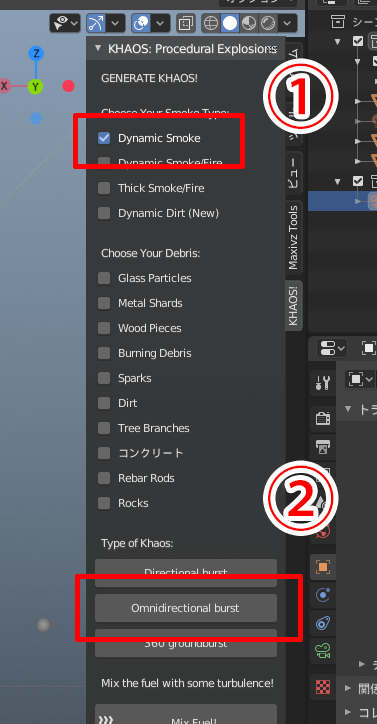Uncheck the Dynamic Smoke checkbox
The height and width of the screenshot is (724, 377).
(104, 138)
